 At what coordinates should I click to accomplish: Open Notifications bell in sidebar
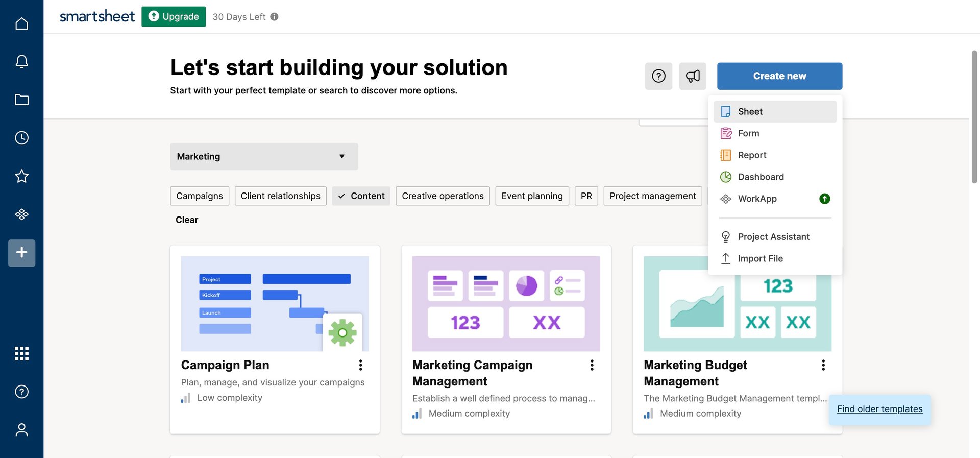pyautogui.click(x=21, y=62)
